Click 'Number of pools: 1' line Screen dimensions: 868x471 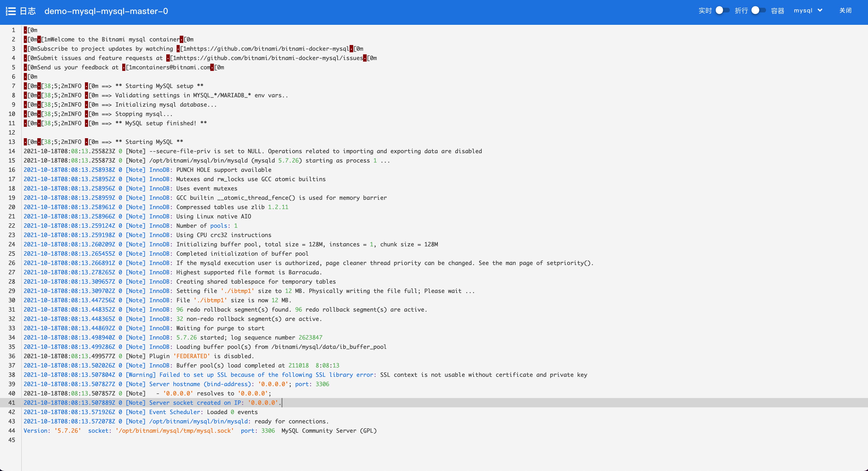pos(131,226)
